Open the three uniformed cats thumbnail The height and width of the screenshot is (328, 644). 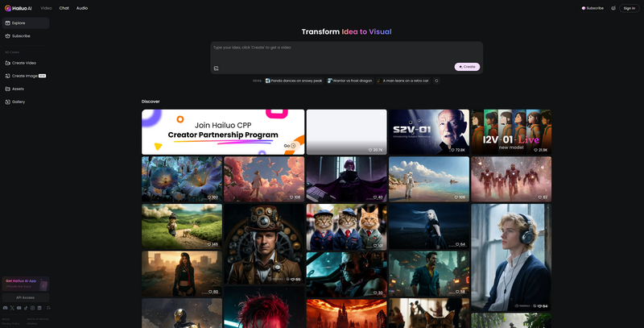(x=347, y=227)
